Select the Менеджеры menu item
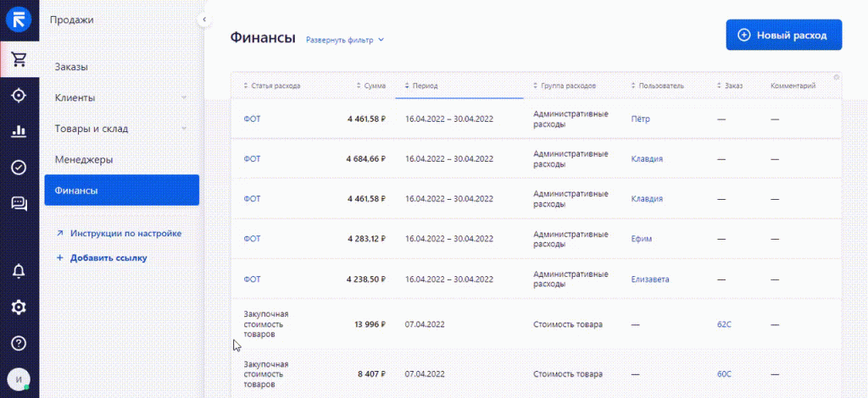The image size is (868, 398). pos(84,159)
